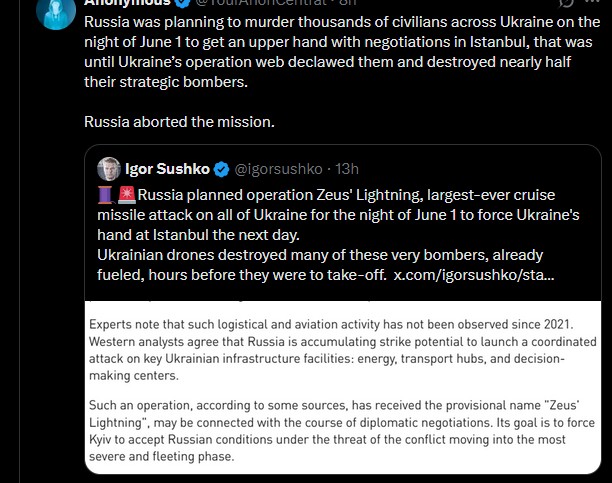Open the Anonymous account profile avatar
The image size is (612, 483).
[56, 12]
